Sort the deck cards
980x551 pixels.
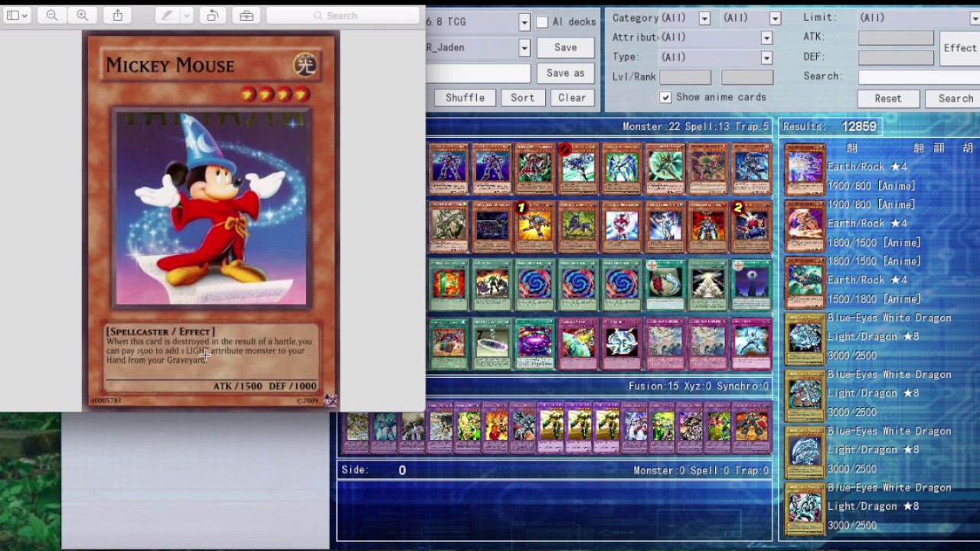(x=523, y=98)
